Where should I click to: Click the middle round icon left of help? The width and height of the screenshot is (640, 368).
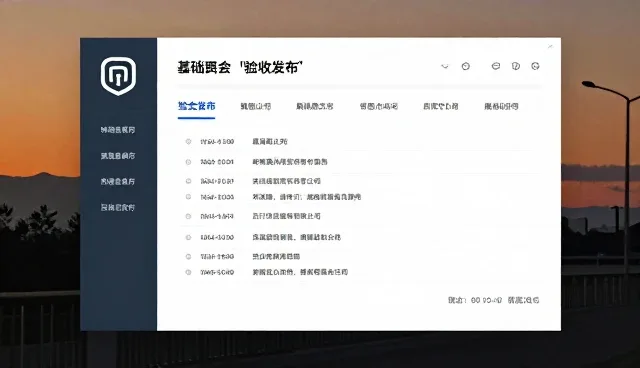click(x=496, y=66)
